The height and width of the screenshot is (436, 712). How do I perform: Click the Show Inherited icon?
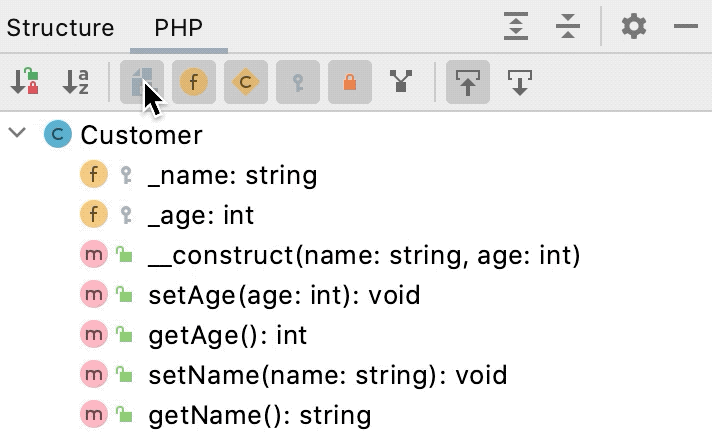402,82
